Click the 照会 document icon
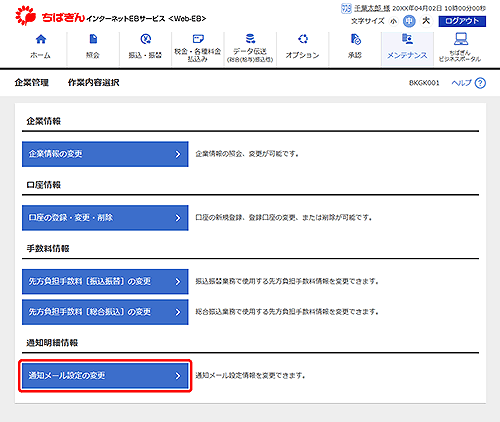Image resolution: width=500 pixels, height=422 pixels. (x=93, y=39)
